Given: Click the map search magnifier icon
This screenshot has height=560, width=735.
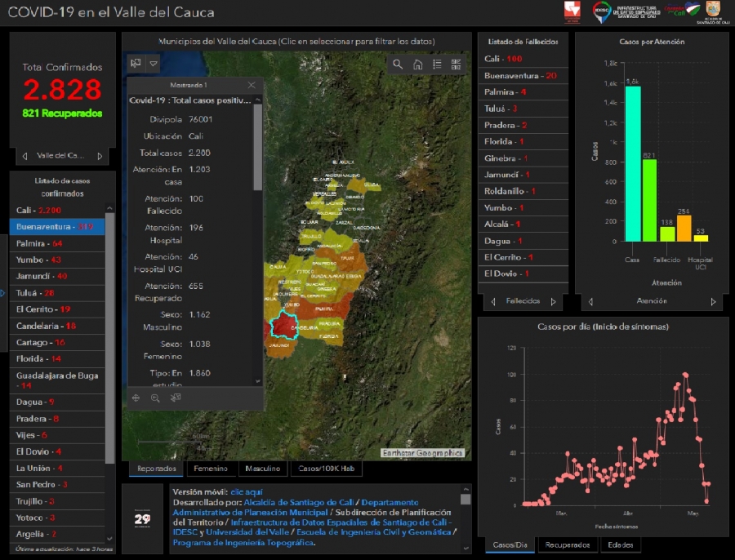Looking at the screenshot, I should [398, 64].
